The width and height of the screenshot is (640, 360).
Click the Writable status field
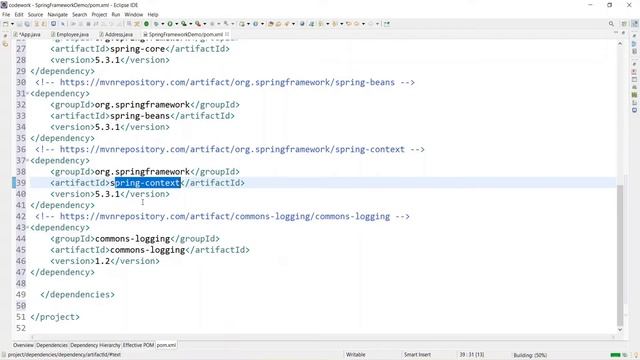pos(356,355)
